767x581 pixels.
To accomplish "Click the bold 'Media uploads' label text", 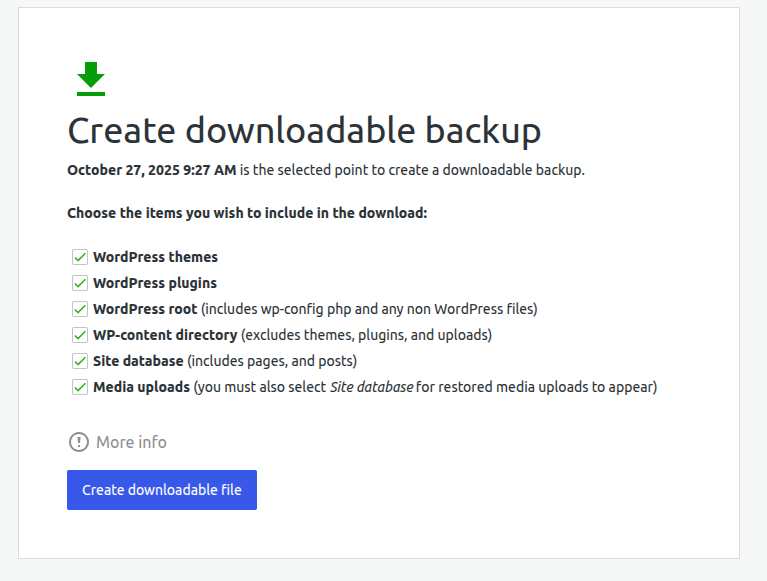I will coord(141,387).
